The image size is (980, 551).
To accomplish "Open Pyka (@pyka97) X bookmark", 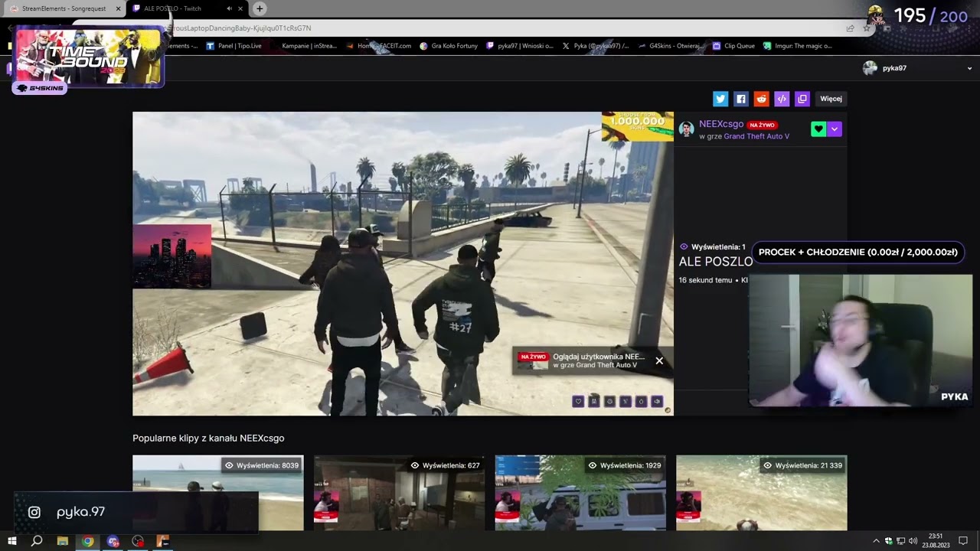I will pos(596,46).
